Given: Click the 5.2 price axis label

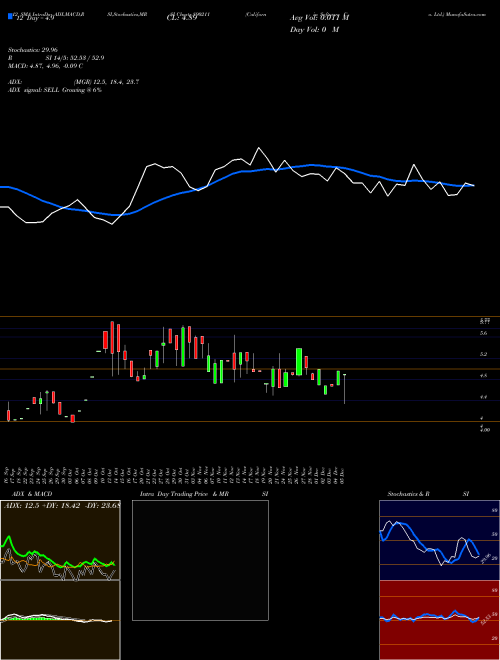Looking at the screenshot, I should 484,354.
